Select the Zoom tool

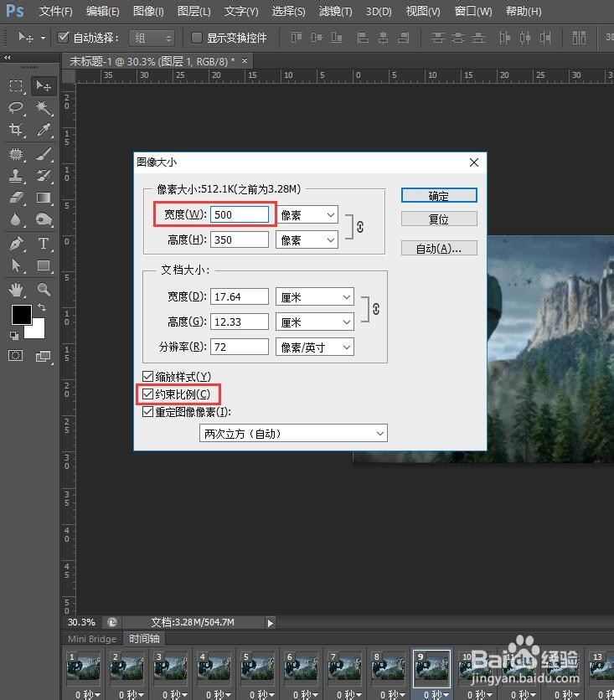(44, 290)
